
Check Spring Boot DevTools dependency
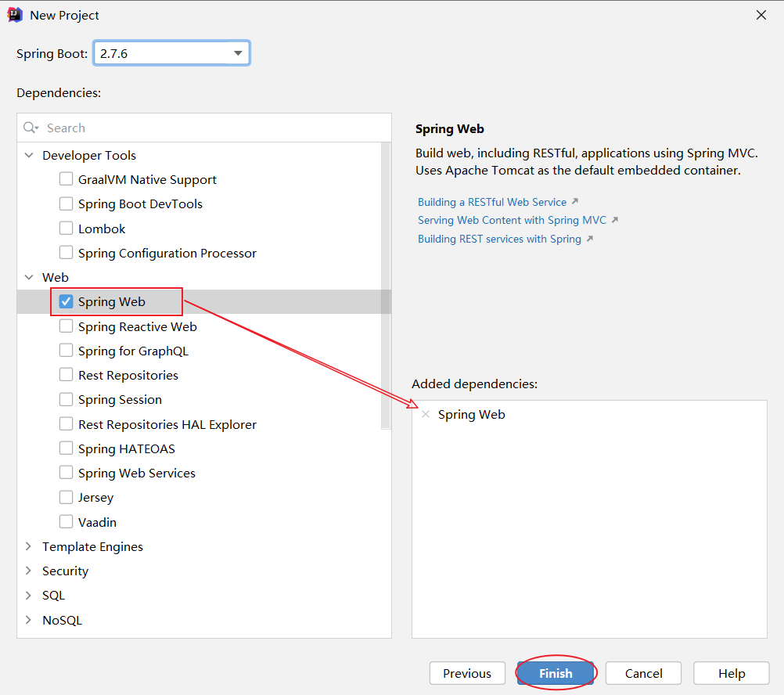click(66, 204)
